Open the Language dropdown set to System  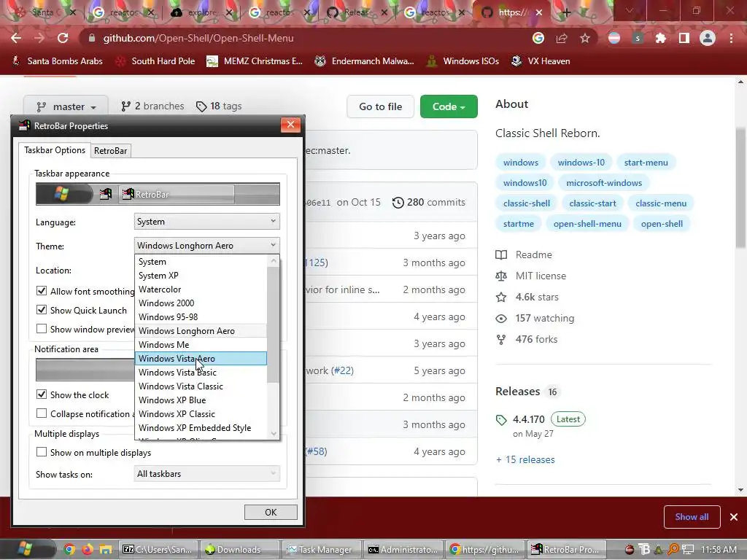(x=206, y=222)
